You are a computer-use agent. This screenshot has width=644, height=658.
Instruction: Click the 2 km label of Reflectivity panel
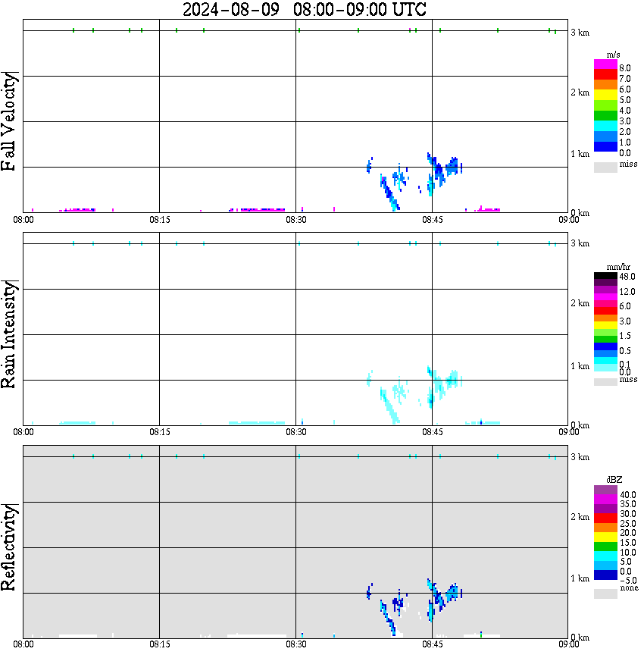click(580, 517)
